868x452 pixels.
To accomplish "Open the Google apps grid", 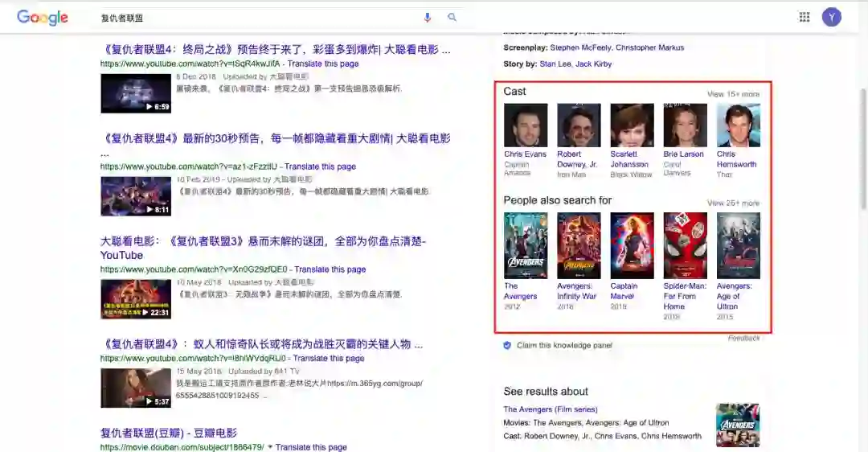I will 805,17.
